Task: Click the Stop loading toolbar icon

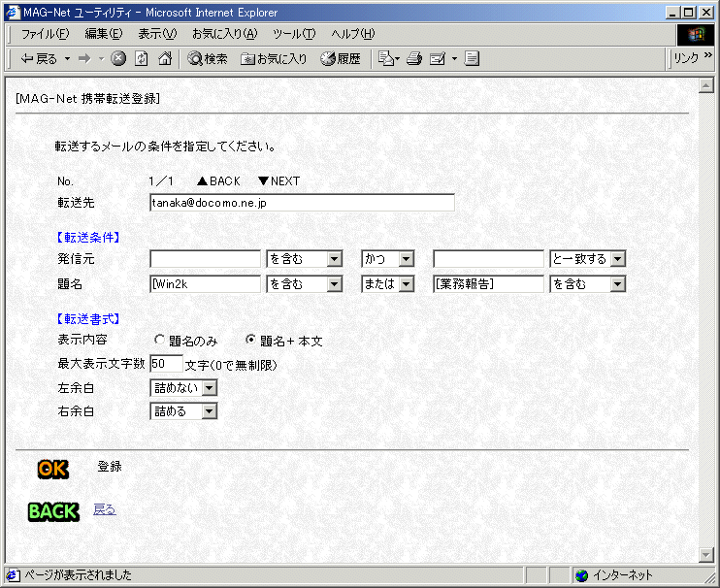Action: click(118, 58)
